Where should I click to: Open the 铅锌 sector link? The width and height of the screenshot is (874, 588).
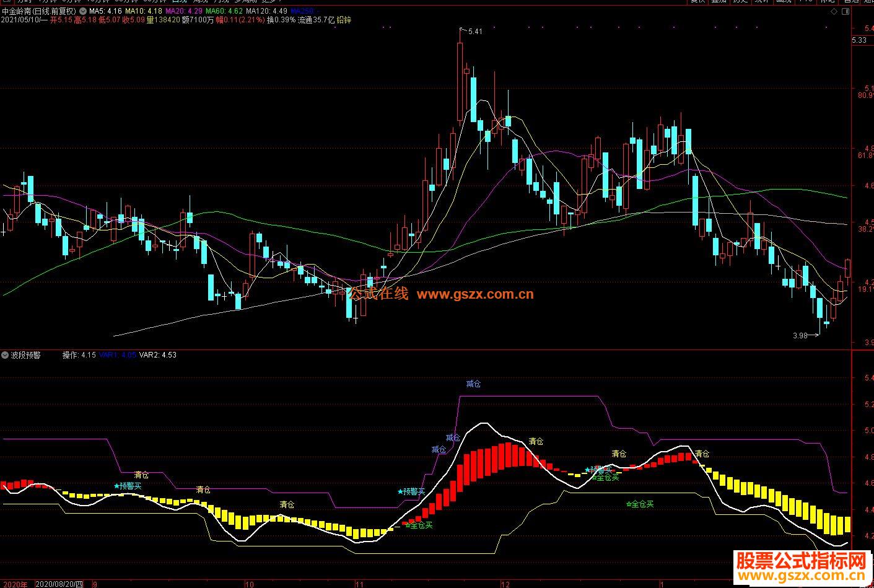[344, 20]
